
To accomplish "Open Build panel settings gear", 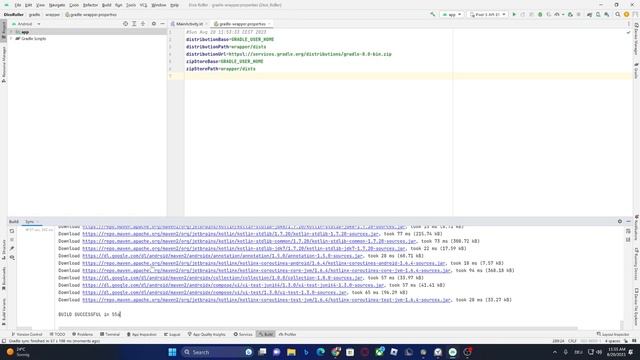I will 620,222.
